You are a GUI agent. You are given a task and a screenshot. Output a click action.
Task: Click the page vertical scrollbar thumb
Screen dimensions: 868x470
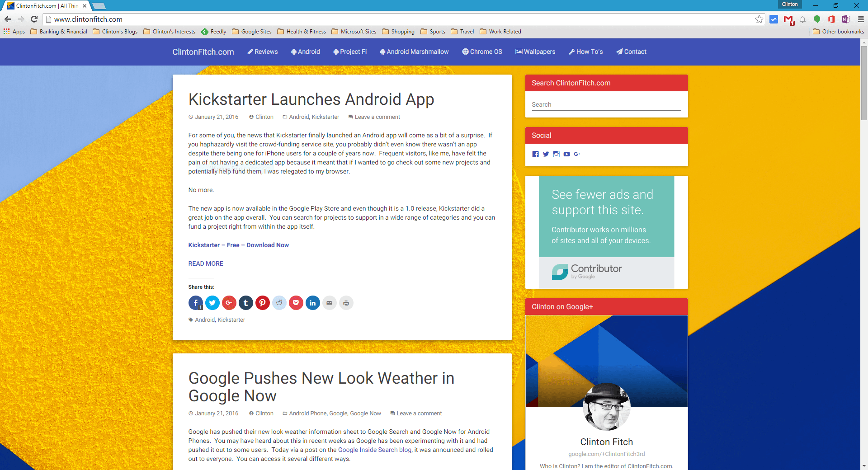click(864, 83)
